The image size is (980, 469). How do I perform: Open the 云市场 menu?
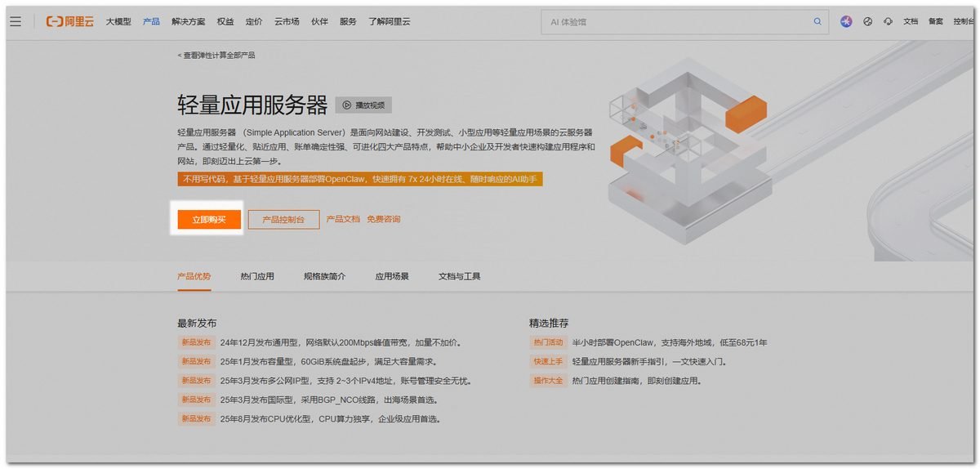coord(287,21)
